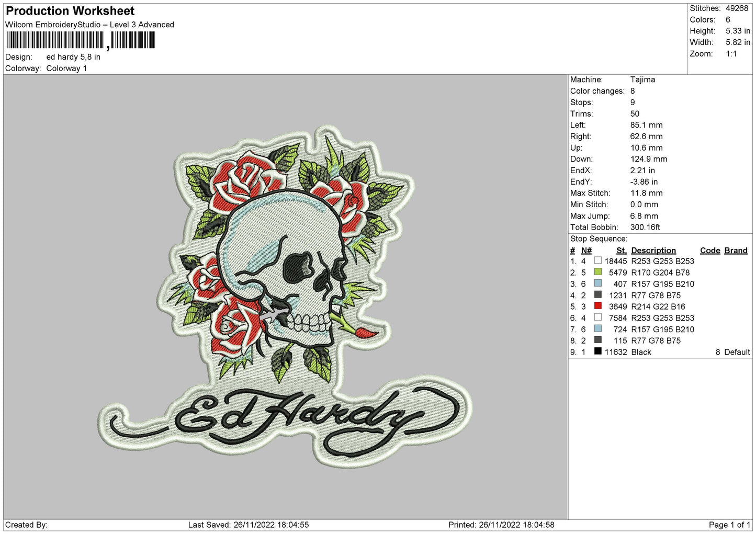This screenshot has height=534, width=756.
Task: Click description 'R214 G22 B16'
Action: 658,306
